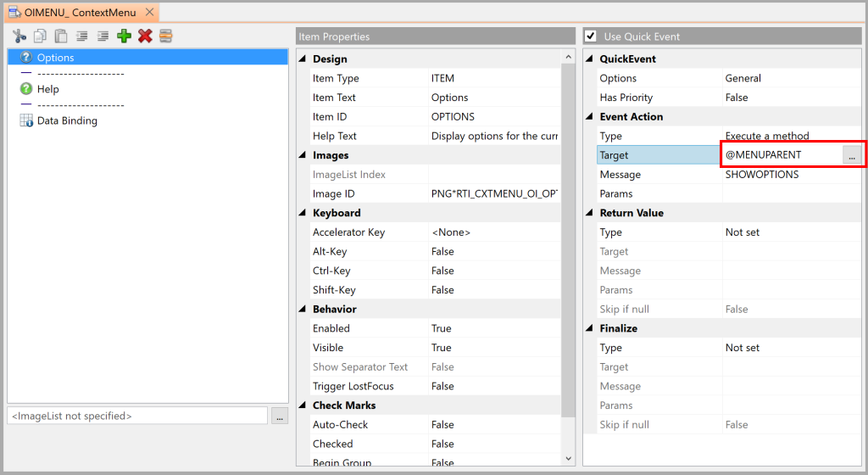Collapse the Design property group

tap(303, 59)
